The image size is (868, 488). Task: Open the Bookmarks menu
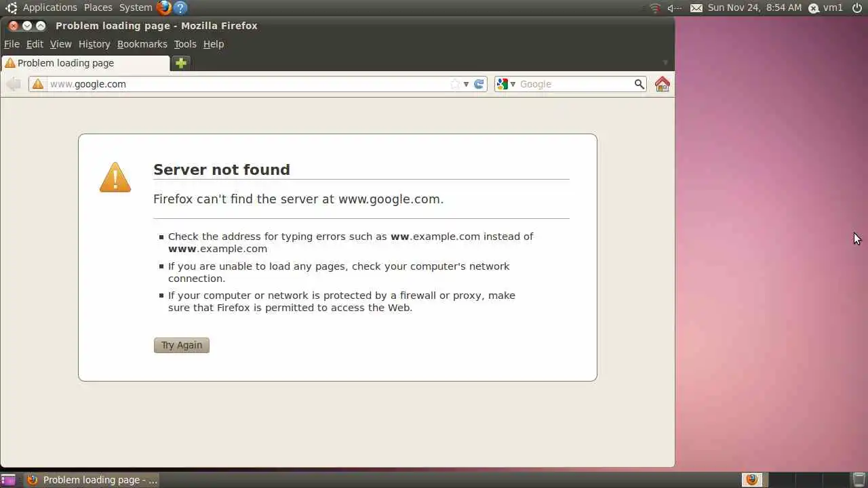[x=142, y=44]
